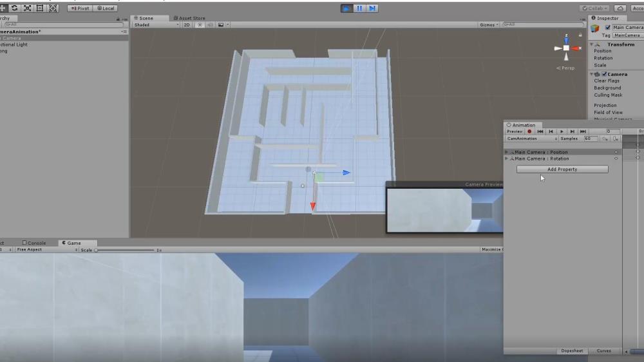Expand Main Camera : Position property
Image resolution: width=644 pixels, height=362 pixels.
[506, 152]
